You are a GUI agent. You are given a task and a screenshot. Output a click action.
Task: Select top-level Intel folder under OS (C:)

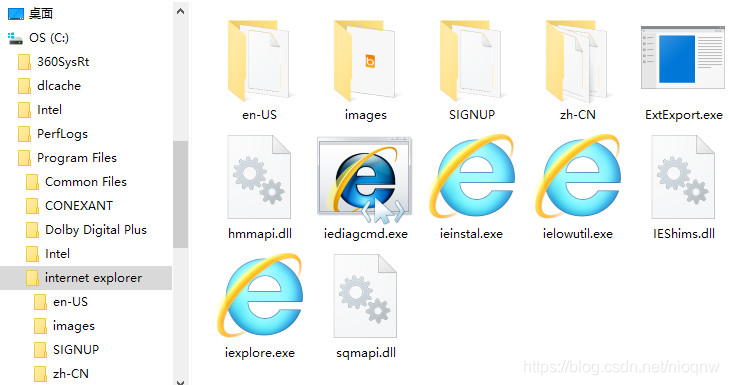click(x=40, y=110)
